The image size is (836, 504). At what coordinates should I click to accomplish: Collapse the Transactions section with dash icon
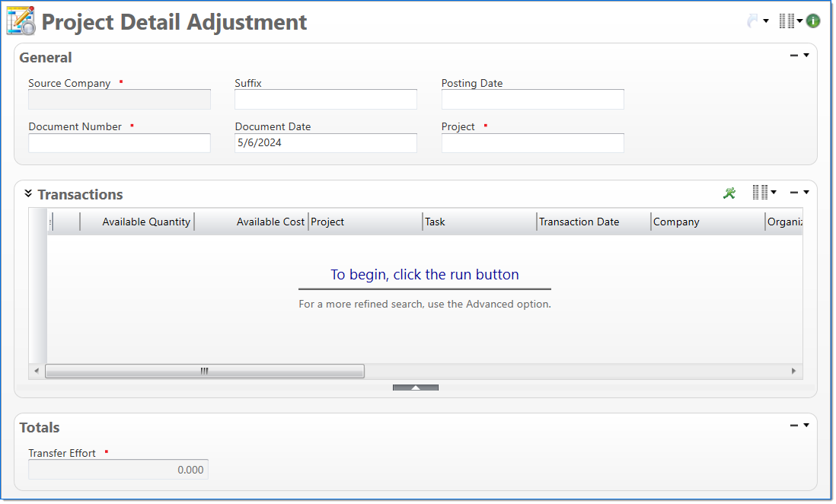click(794, 193)
